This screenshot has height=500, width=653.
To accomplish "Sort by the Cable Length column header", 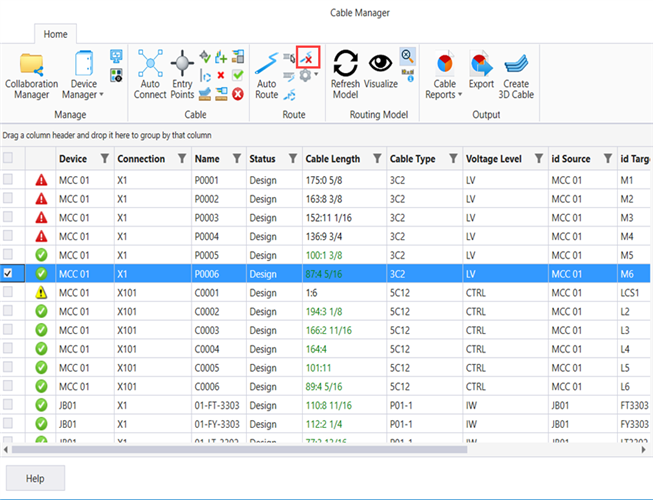I will pyautogui.click(x=332, y=159).
